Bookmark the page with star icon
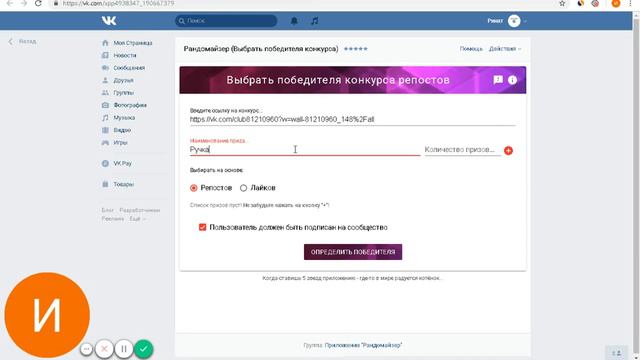 point(562,3)
